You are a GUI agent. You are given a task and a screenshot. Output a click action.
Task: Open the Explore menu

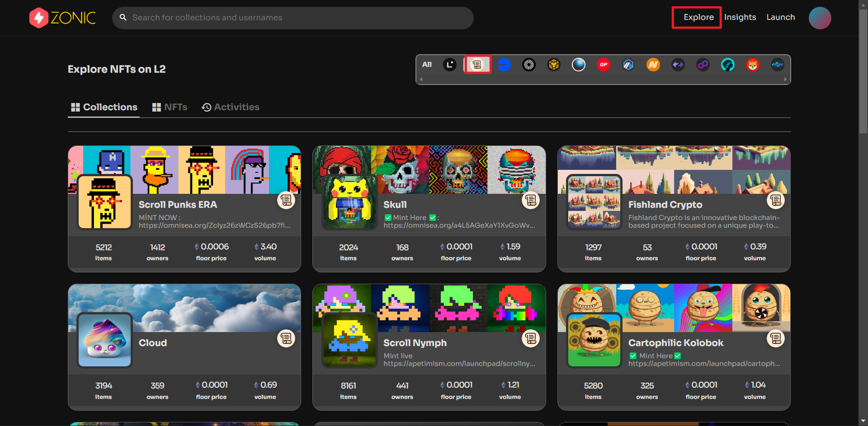[x=698, y=17]
